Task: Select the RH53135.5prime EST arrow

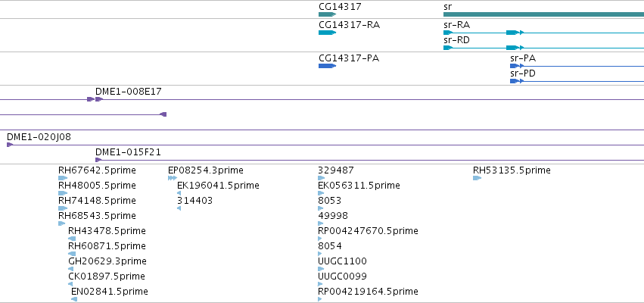Action: [x=477, y=178]
